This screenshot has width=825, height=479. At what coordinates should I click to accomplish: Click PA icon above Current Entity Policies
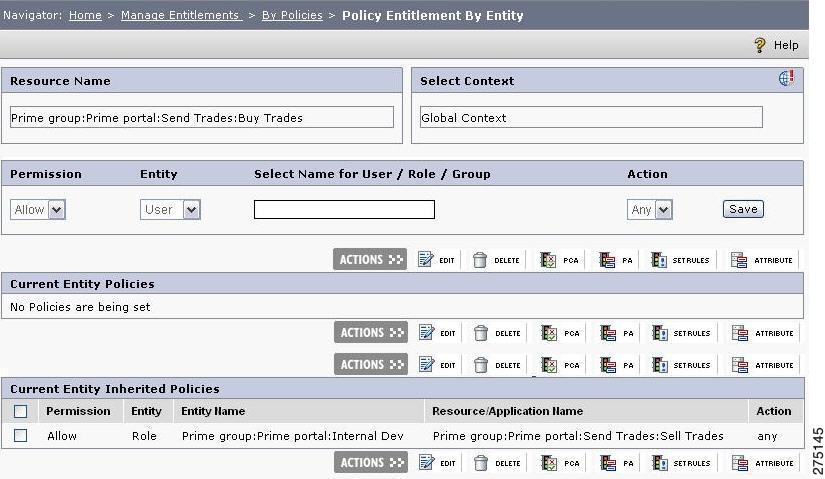[x=607, y=260]
